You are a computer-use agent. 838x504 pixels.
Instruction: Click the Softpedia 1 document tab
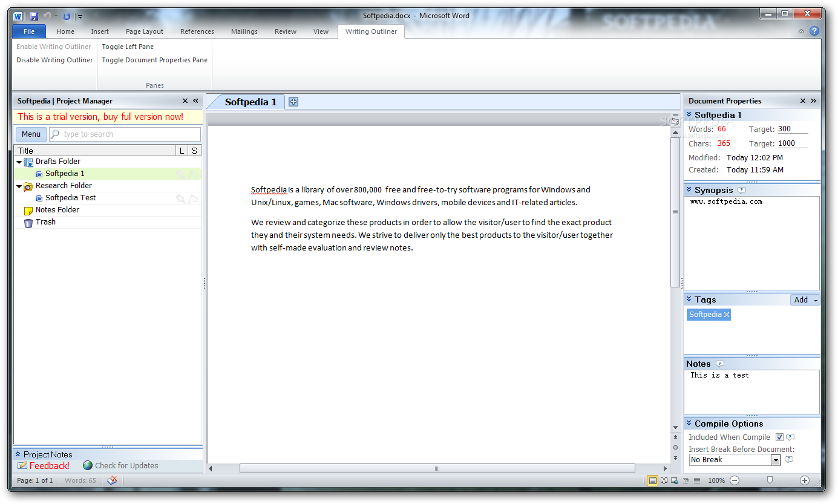tap(250, 102)
